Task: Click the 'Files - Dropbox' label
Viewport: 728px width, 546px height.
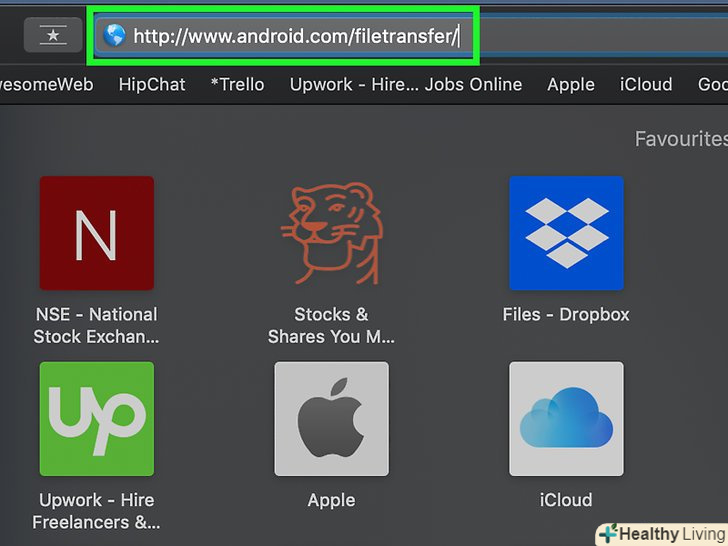Action: [x=566, y=315]
